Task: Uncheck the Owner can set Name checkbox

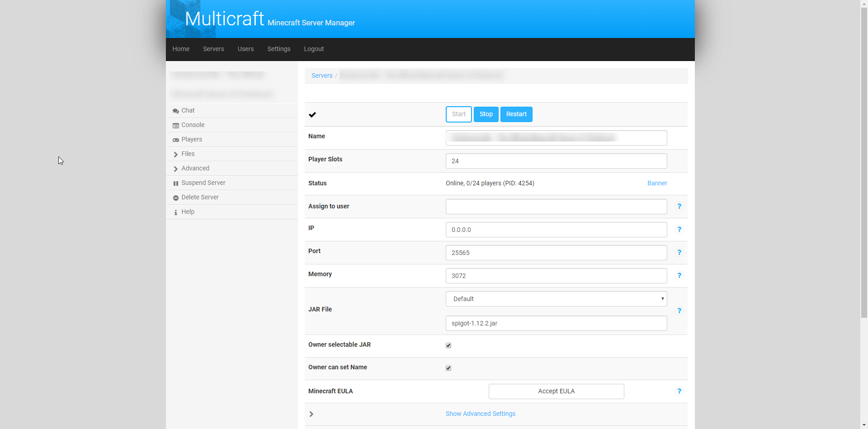Action: [448, 368]
